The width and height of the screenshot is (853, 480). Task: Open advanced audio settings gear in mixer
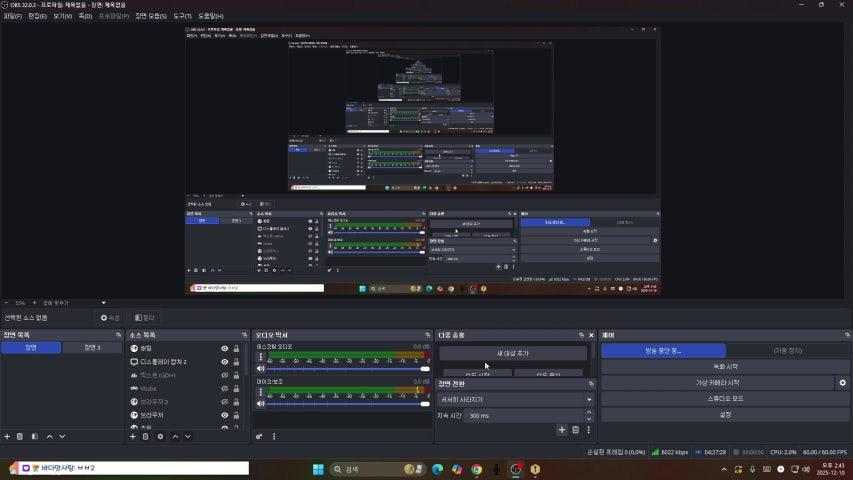point(260,436)
